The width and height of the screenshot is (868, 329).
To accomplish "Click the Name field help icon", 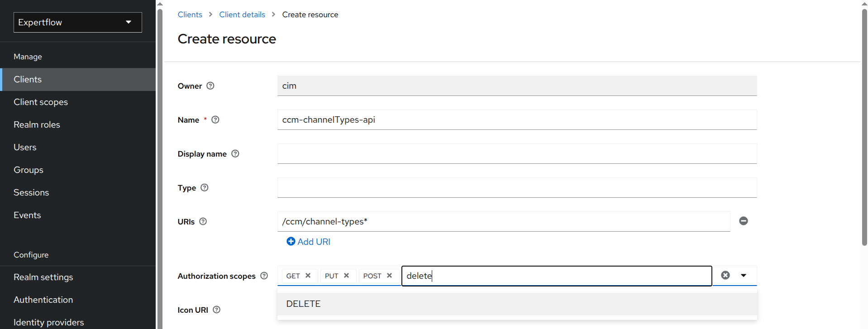I will pos(215,120).
